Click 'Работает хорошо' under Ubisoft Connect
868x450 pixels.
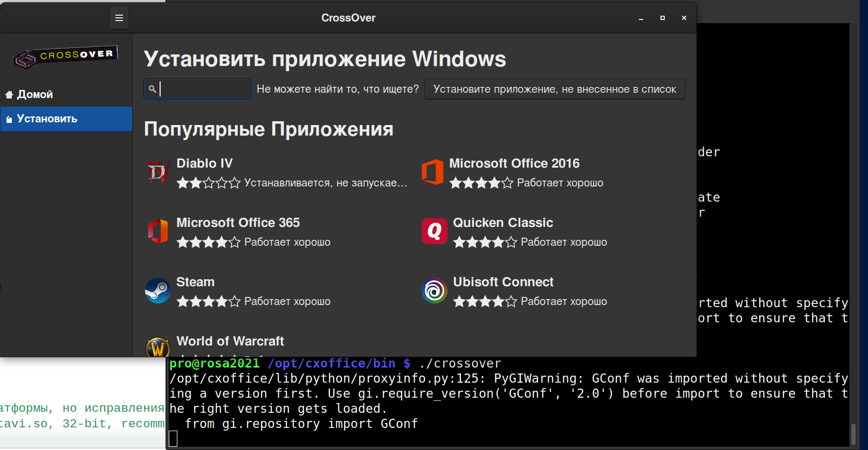(564, 302)
